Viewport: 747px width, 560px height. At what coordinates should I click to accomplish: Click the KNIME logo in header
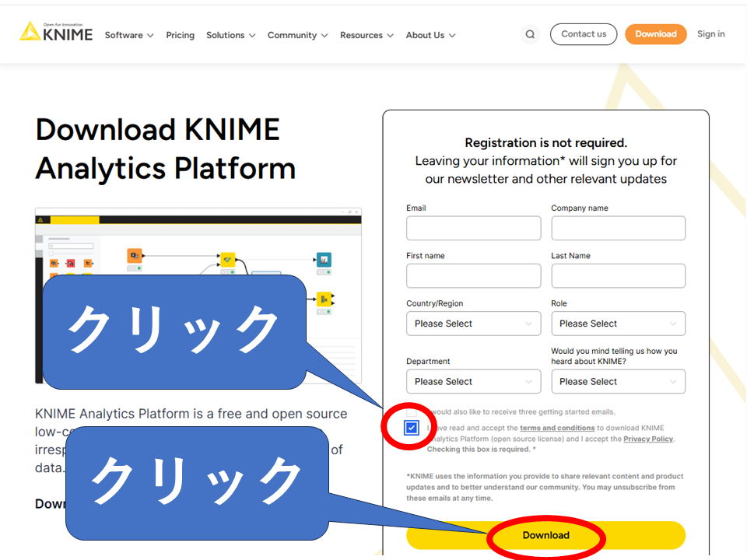(x=56, y=33)
